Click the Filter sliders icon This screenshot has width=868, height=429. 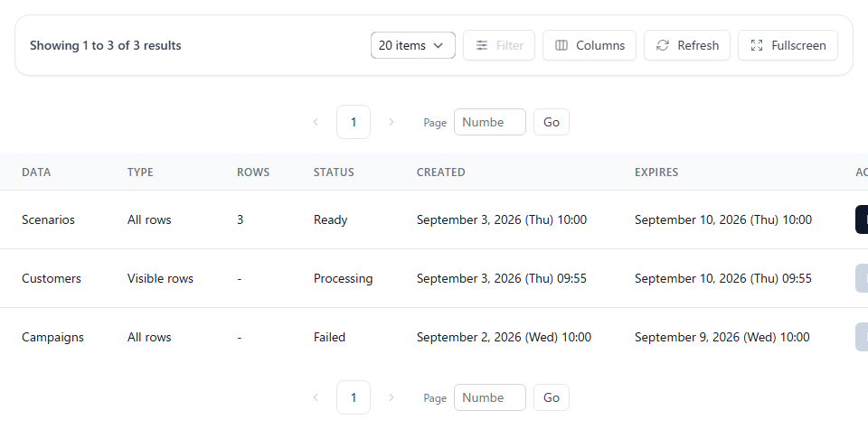(482, 45)
